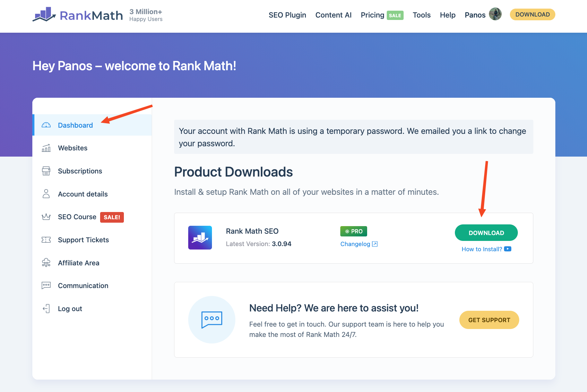Click the Subscriptions printer icon

(x=46, y=171)
